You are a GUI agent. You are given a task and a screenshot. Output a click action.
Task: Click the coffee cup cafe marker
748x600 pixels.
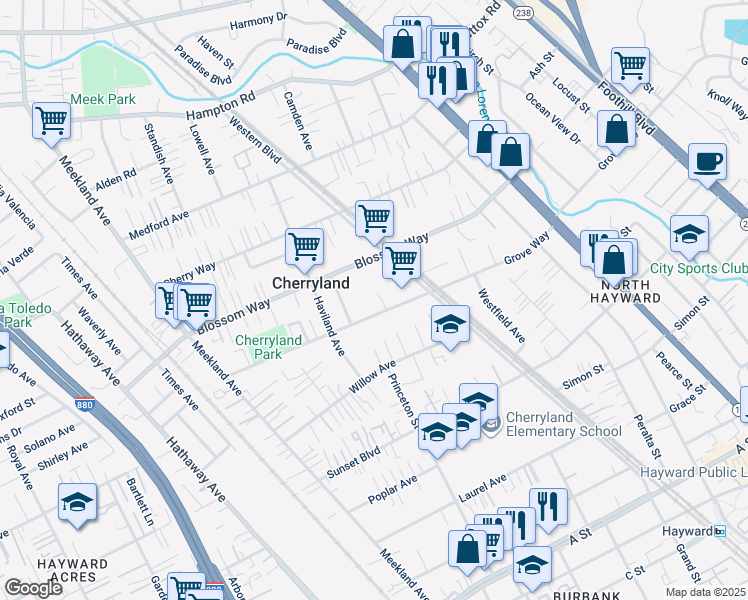pos(707,163)
